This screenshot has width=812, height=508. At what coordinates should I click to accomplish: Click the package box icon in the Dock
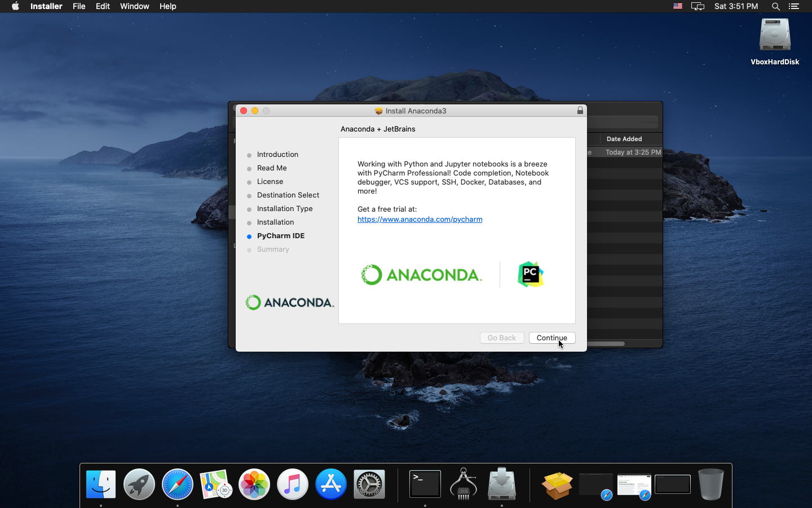click(x=557, y=485)
